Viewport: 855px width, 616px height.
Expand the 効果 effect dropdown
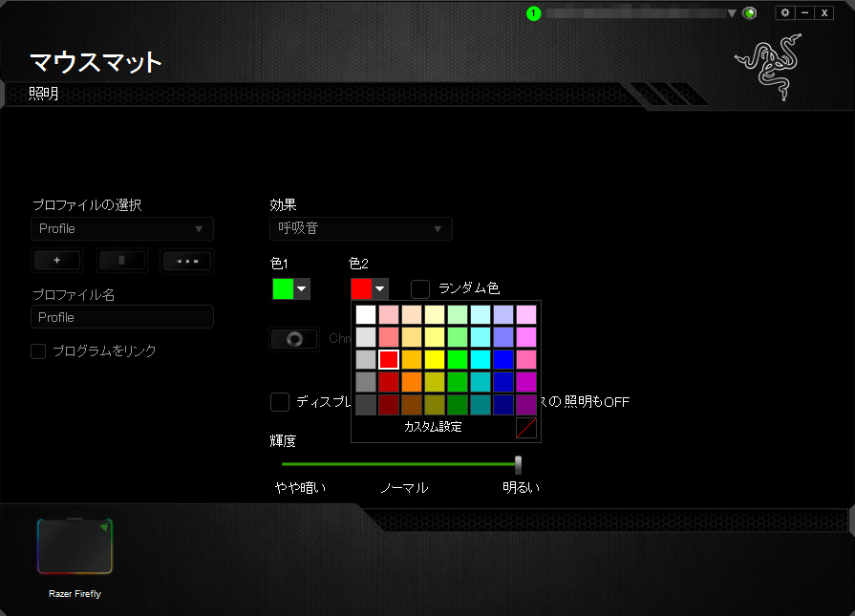point(360,228)
